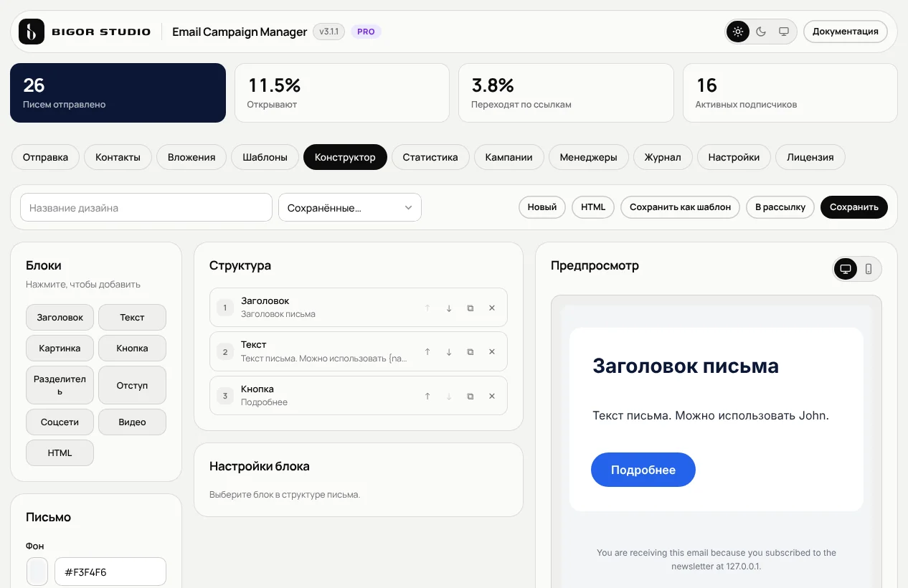Open the Шаблоны tab

point(265,157)
